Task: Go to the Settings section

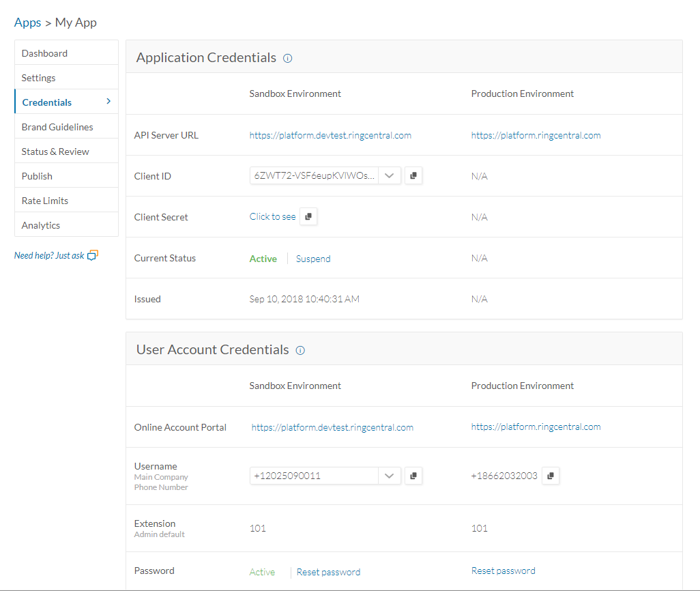Action: coord(38,78)
